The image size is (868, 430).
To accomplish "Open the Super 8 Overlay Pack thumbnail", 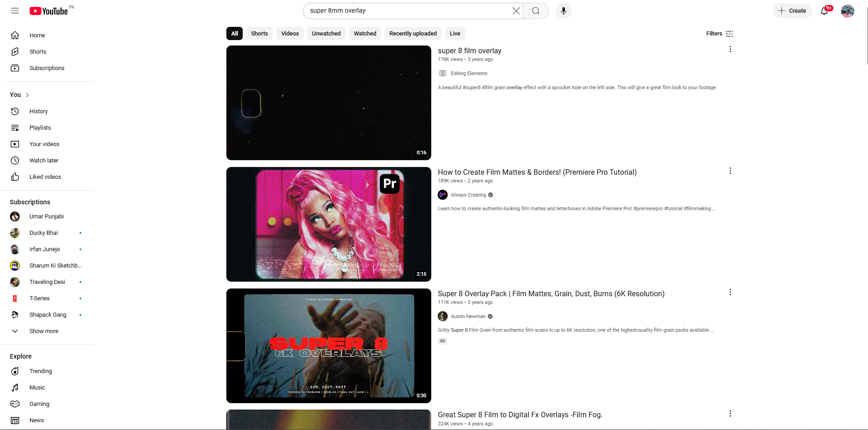I will [328, 346].
